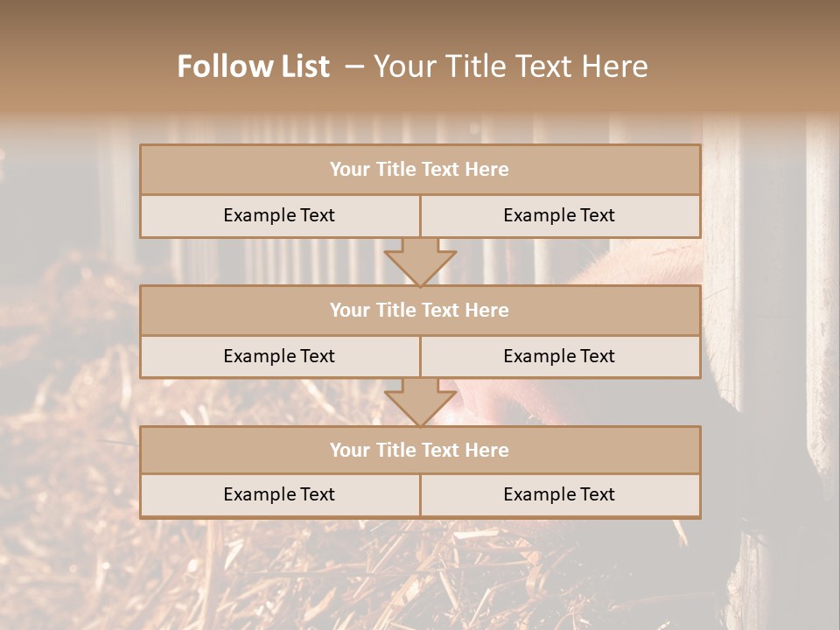
Task: Click left Example Text in bottom block
Action: coord(279,494)
